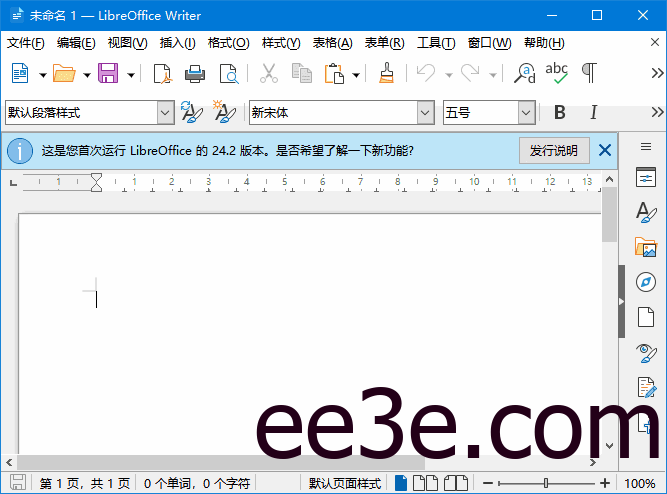667x494 pixels.
Task: Click the Redo arrow icon
Action: click(x=470, y=73)
